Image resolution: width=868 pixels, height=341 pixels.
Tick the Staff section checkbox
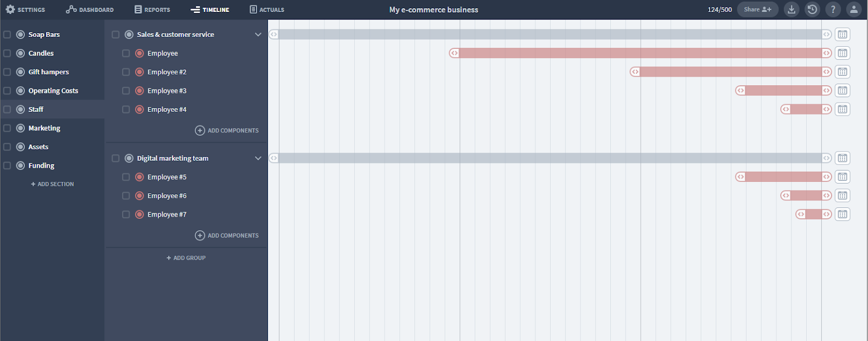(x=7, y=109)
